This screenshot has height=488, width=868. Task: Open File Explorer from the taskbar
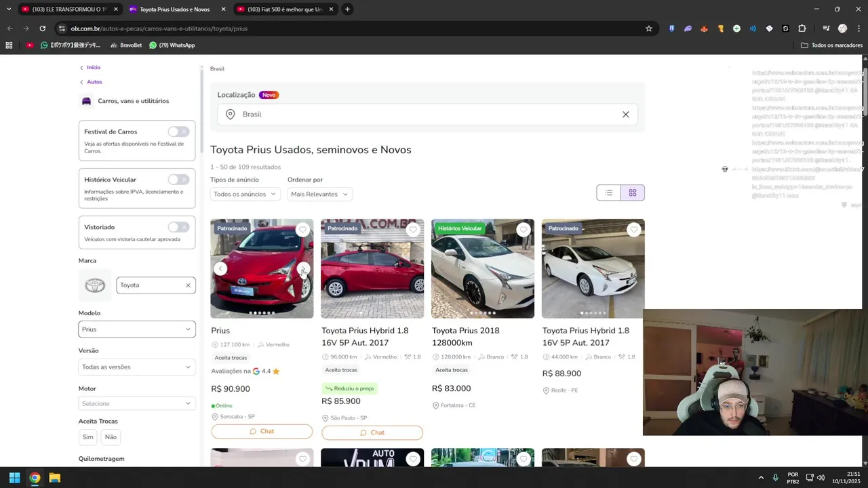(55, 478)
